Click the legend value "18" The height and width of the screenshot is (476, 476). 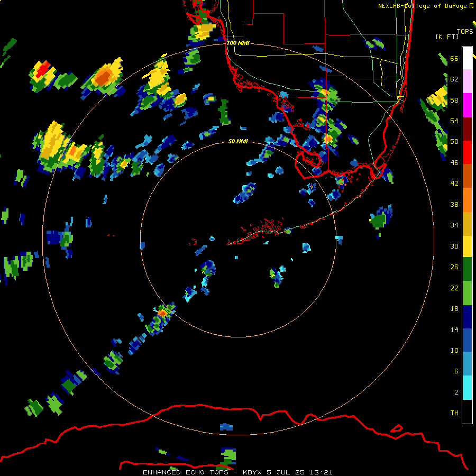454,309
